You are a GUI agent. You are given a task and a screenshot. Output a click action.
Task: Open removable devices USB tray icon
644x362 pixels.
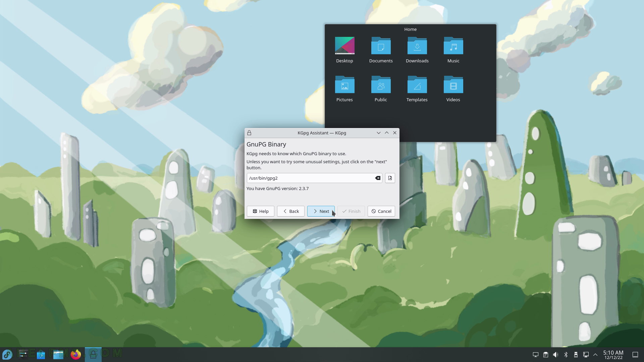click(576, 355)
